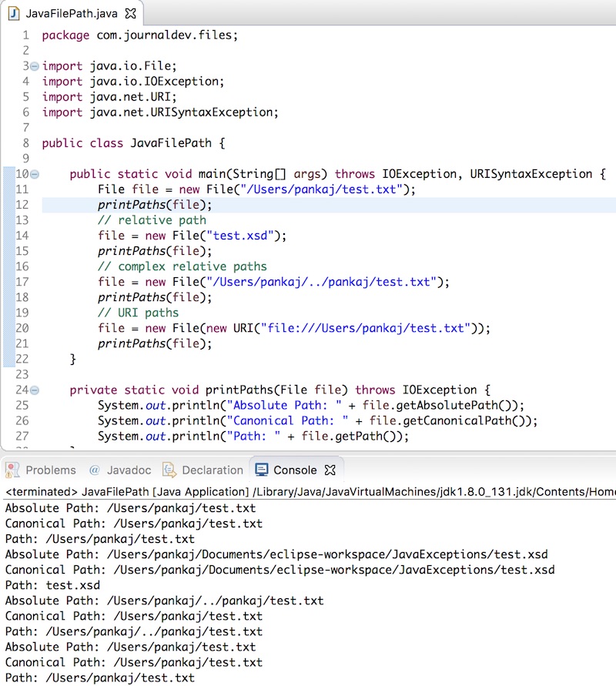Click console 'Absolute Path: /Users/pankaj/../pankaj/test.txt'

(165, 601)
